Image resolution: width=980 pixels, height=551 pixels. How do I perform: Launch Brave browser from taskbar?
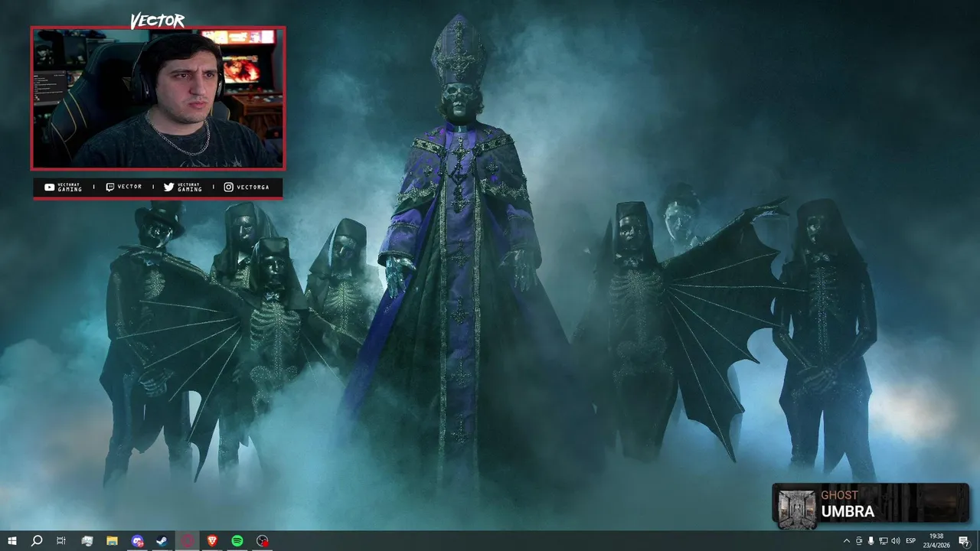pos(212,541)
